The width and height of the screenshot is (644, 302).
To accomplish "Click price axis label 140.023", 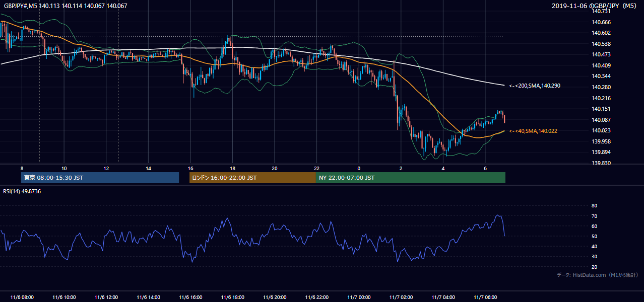I will click(602, 130).
